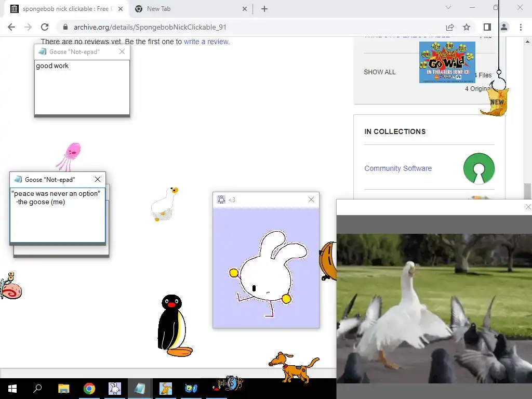
Task: Open the share this page icon
Action: (x=450, y=27)
